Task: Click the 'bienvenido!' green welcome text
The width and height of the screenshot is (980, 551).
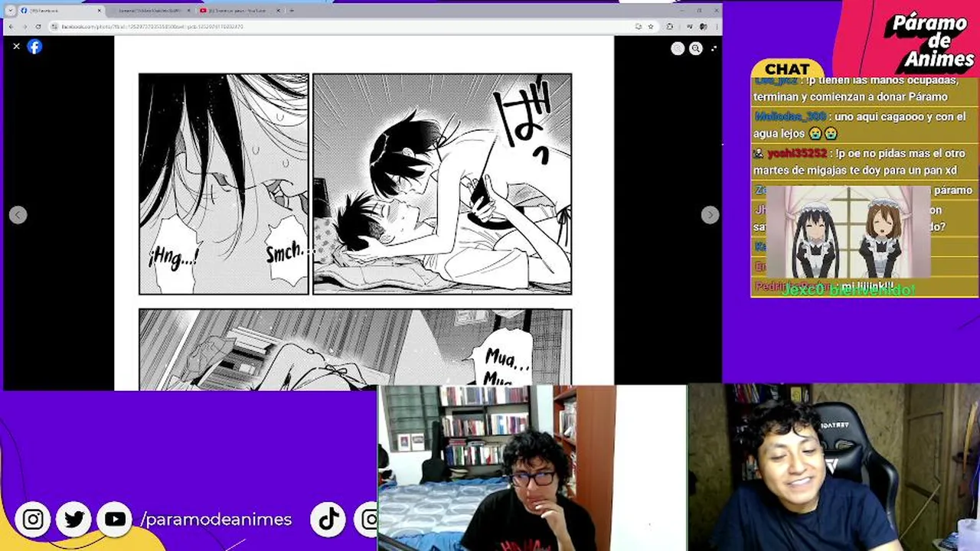Action: pyautogui.click(x=872, y=290)
